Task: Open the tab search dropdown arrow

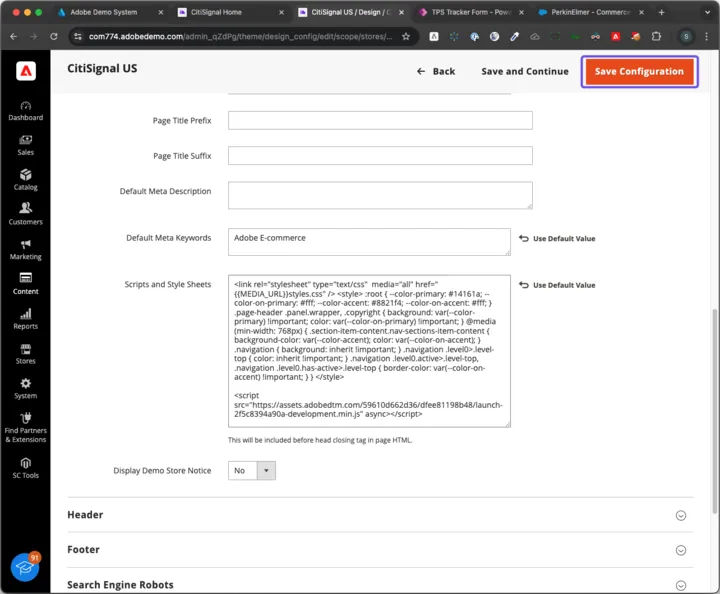Action: tap(707, 12)
